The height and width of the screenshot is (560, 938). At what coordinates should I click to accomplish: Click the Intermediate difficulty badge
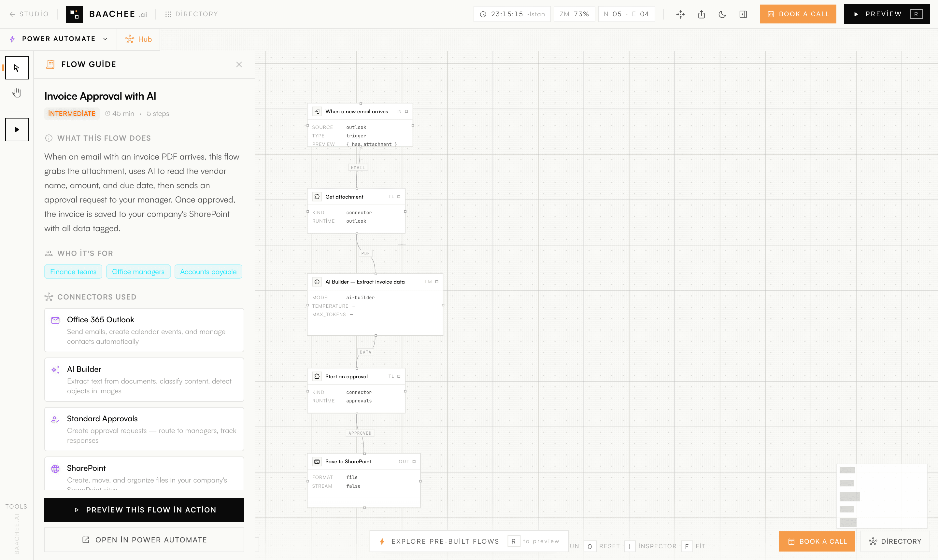[x=72, y=114]
